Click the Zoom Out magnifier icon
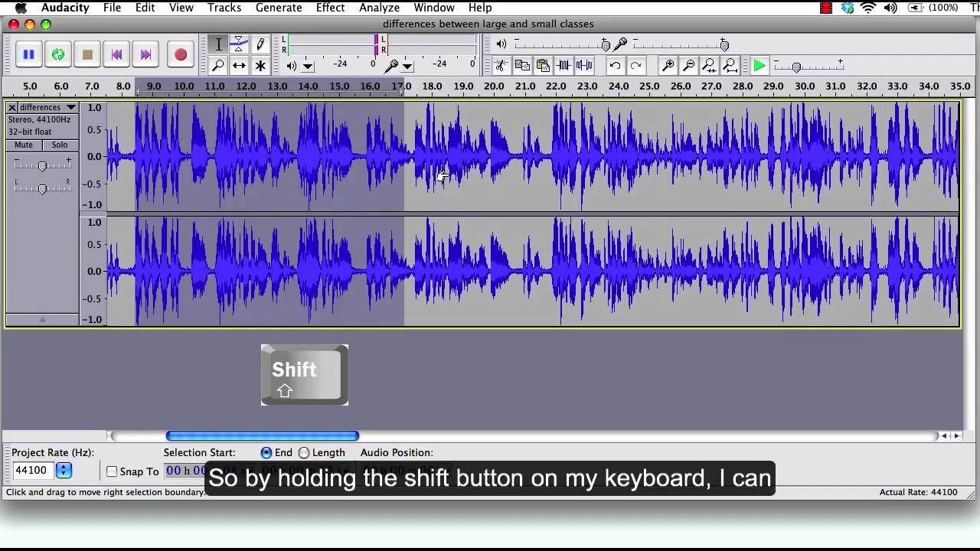980x551 pixels. (688, 65)
